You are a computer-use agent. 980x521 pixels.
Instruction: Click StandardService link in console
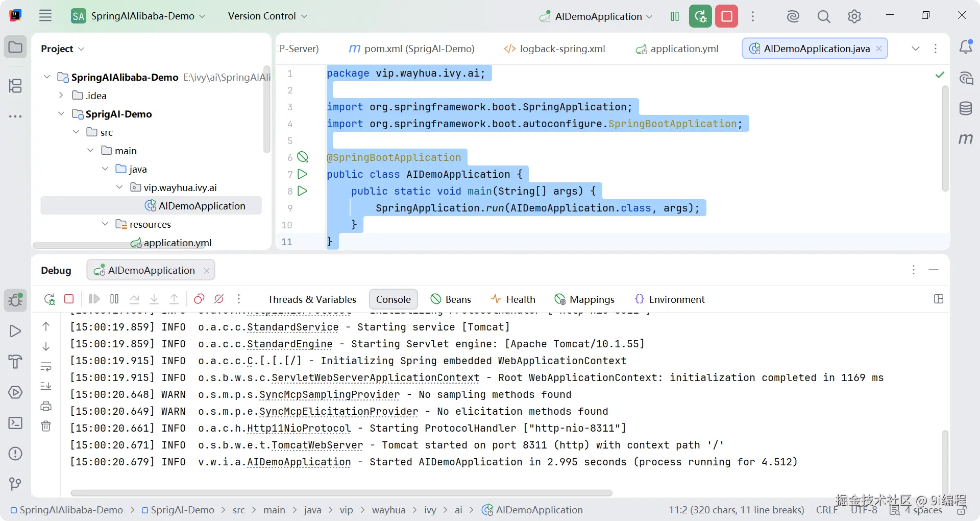(x=292, y=327)
